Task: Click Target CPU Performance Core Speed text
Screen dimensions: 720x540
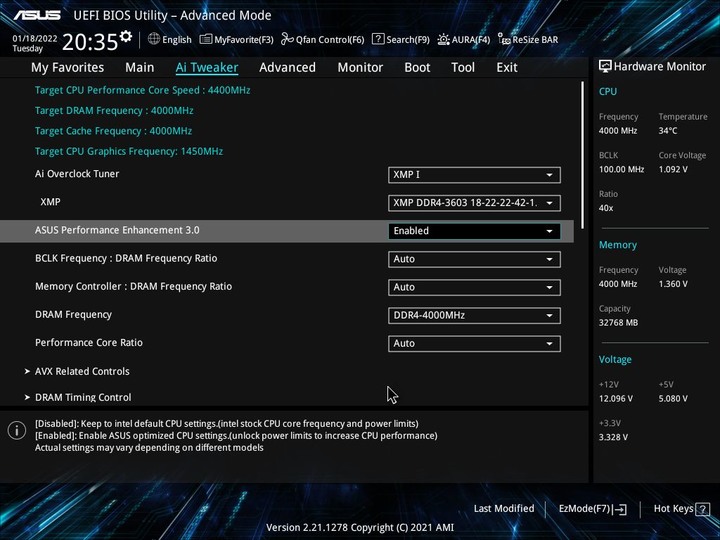Action: (142, 90)
